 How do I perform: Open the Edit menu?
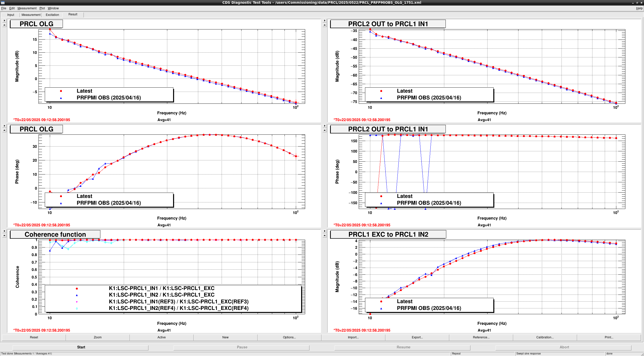(x=12, y=8)
